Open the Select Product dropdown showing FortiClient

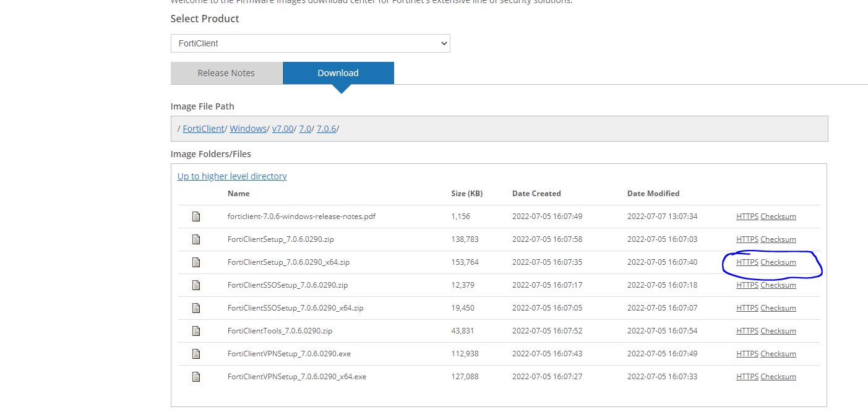[310, 43]
